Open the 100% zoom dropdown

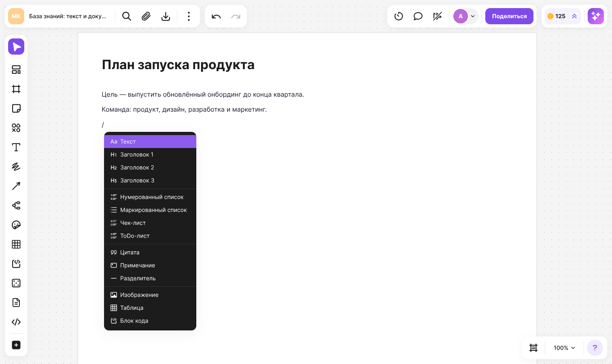[564, 348]
